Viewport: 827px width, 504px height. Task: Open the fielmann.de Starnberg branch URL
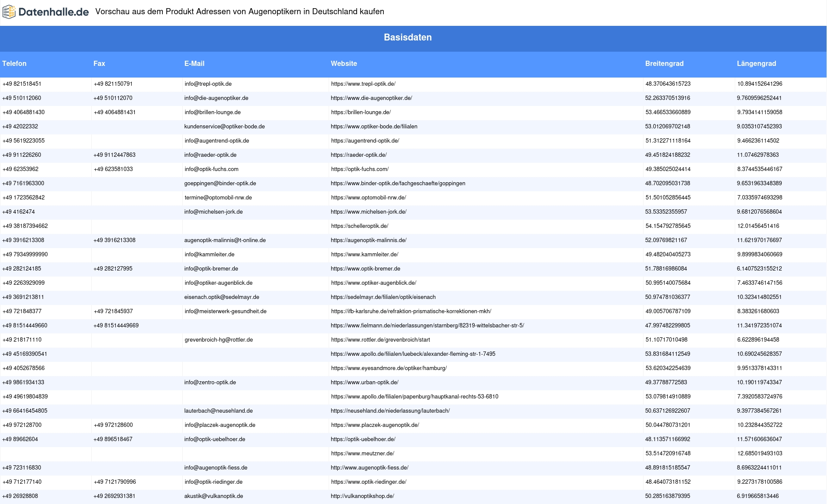tap(427, 326)
